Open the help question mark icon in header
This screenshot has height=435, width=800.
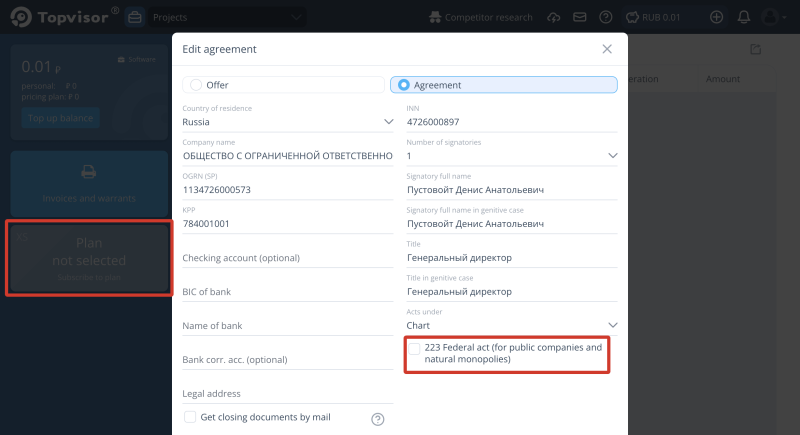coord(606,17)
